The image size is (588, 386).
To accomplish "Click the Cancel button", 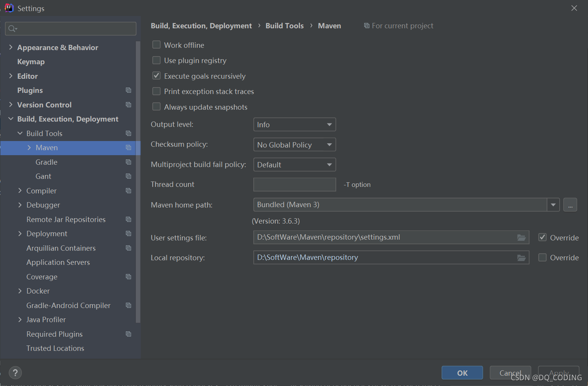I will [510, 373].
